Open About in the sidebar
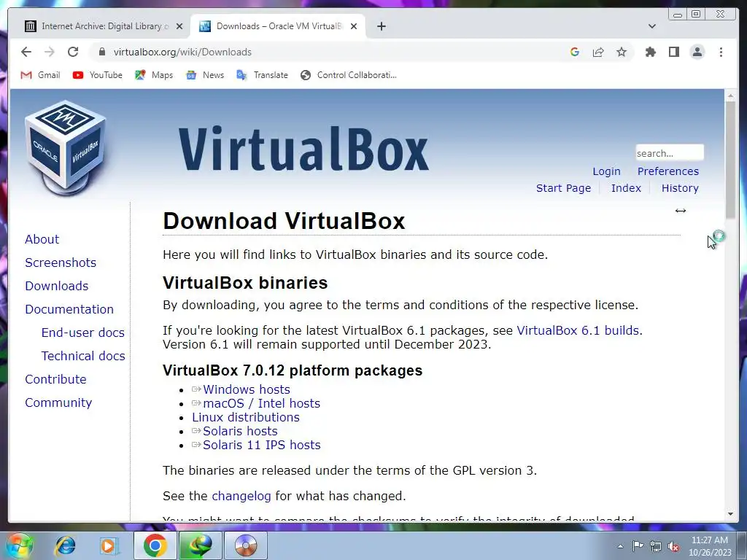This screenshot has width=747, height=560. (42, 239)
